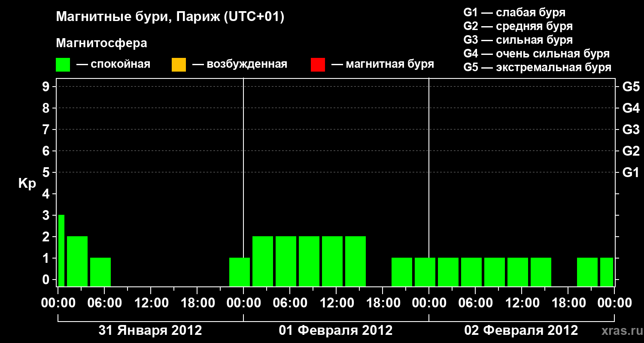Select the title 'Магнитные бури, Париж (UTC+01)'
644x343 pixels.
tap(170, 17)
